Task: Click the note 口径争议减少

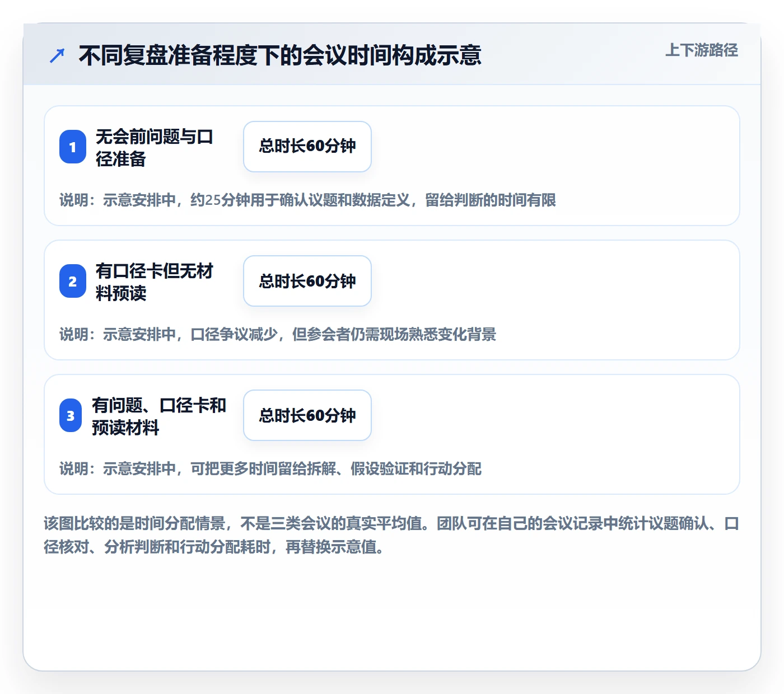Action: pos(278,334)
